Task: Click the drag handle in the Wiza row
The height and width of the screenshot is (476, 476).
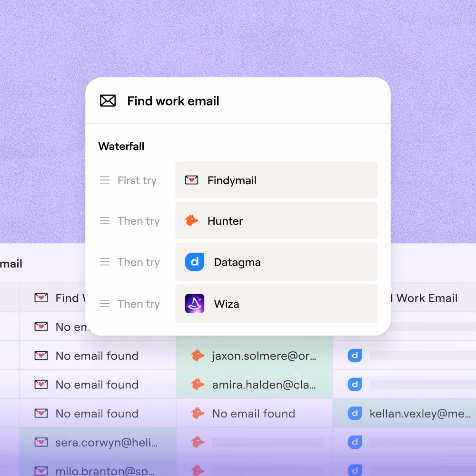Action: tap(105, 304)
